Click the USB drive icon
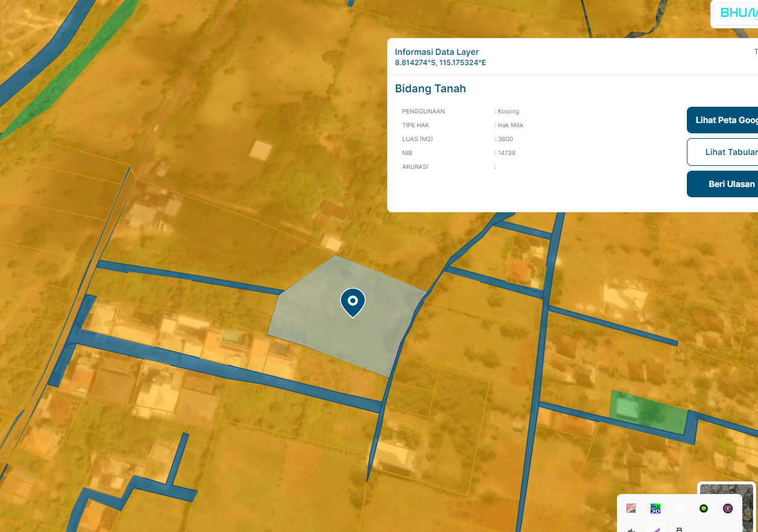Screen dimensions: 758x532 [680, 529]
